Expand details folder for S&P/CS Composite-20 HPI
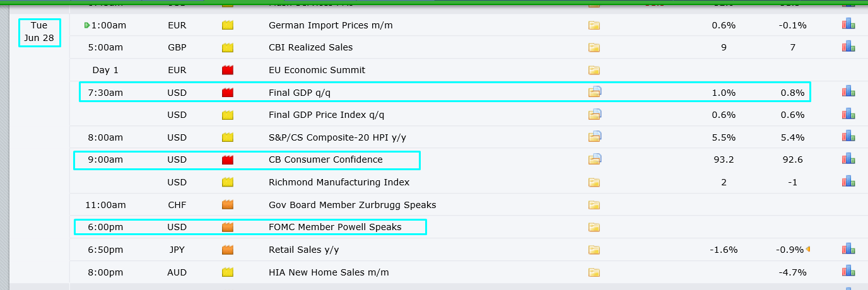 (x=594, y=137)
